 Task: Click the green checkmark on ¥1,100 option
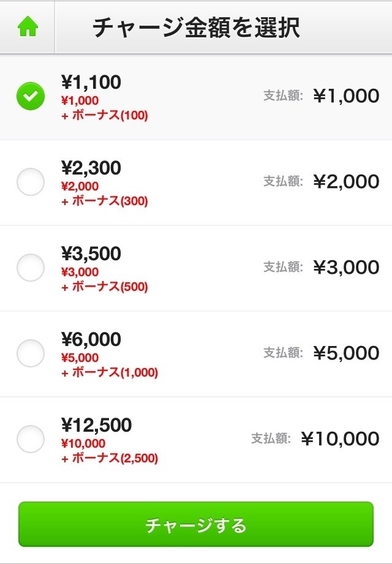[x=30, y=96]
